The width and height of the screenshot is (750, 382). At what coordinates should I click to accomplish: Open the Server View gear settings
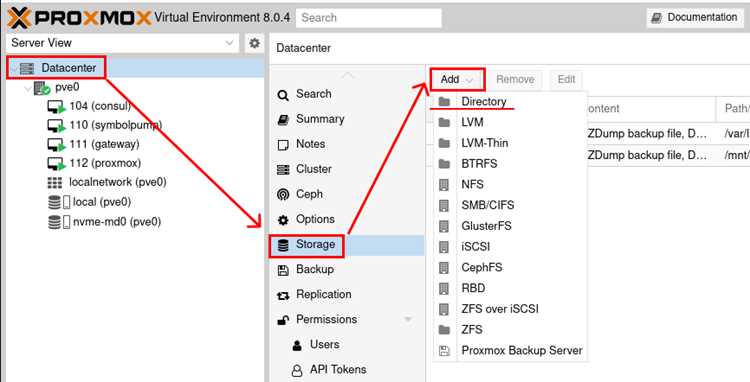click(254, 43)
